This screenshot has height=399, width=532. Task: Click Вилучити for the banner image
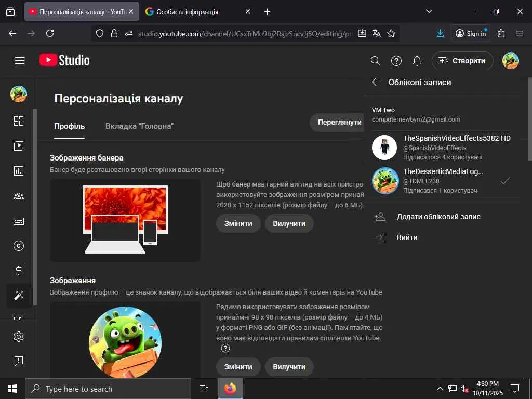click(x=289, y=223)
